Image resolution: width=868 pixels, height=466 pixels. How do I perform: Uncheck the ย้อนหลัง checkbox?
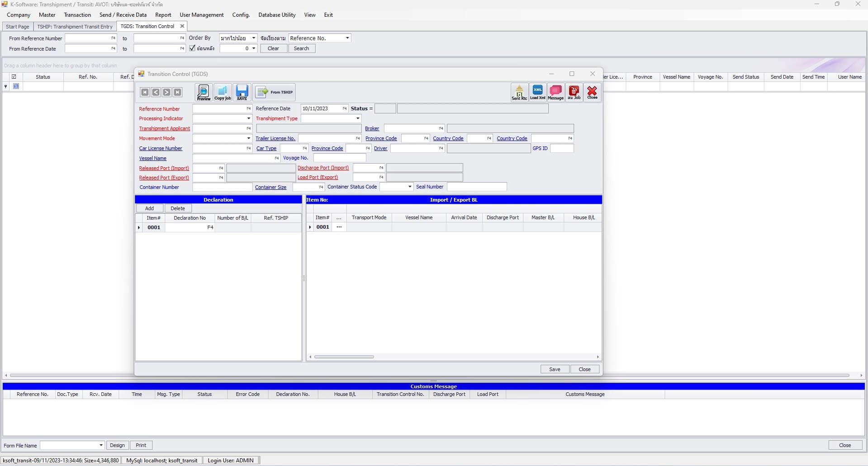point(192,48)
